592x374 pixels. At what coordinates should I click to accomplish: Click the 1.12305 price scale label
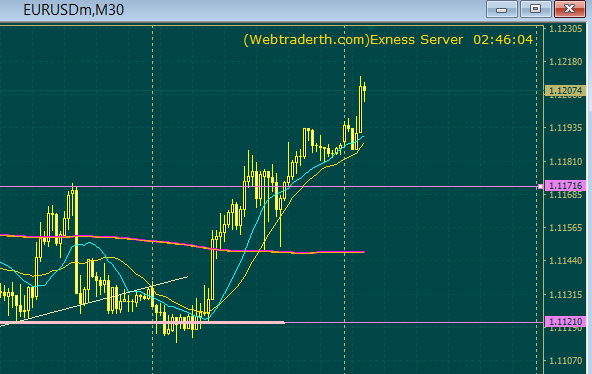tap(566, 29)
